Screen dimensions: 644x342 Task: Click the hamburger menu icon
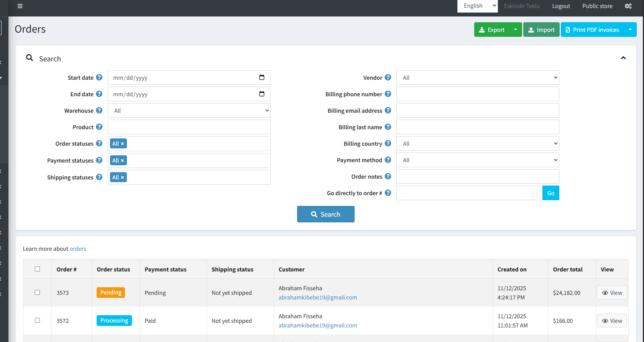(20, 6)
